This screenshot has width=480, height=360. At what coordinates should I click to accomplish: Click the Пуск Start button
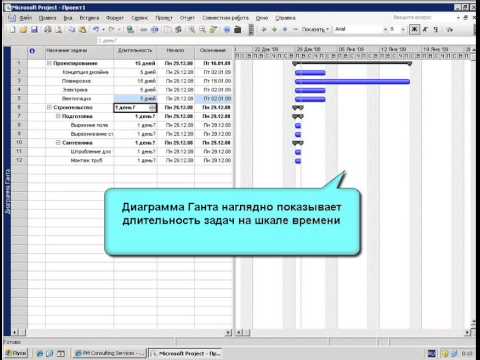(16, 353)
